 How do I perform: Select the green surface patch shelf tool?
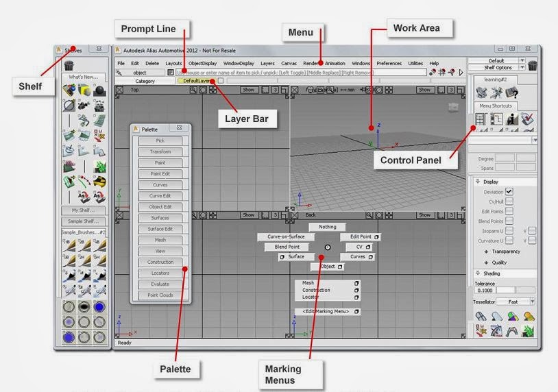point(99,121)
